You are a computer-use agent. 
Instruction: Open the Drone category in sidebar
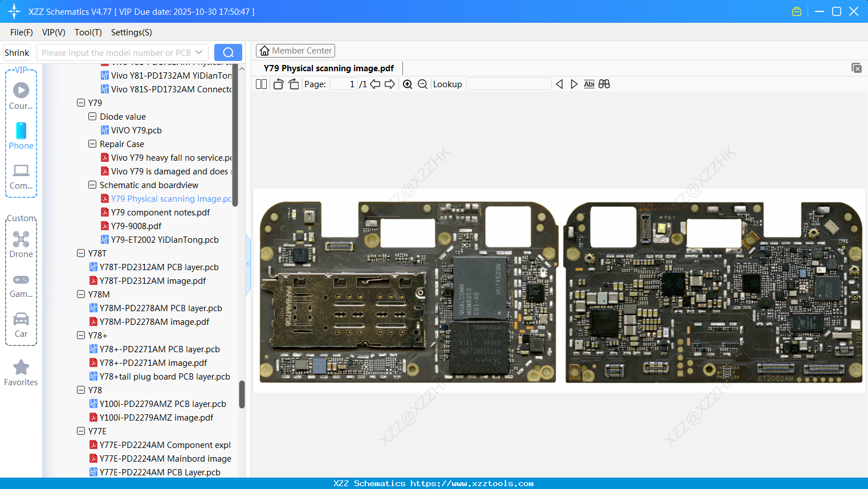(21, 244)
